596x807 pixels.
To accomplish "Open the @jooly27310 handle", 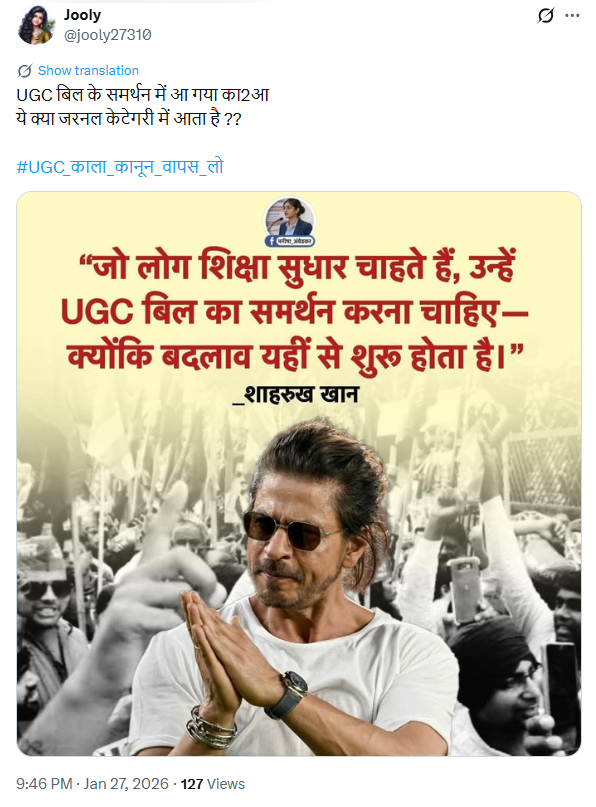I will coord(108,35).
